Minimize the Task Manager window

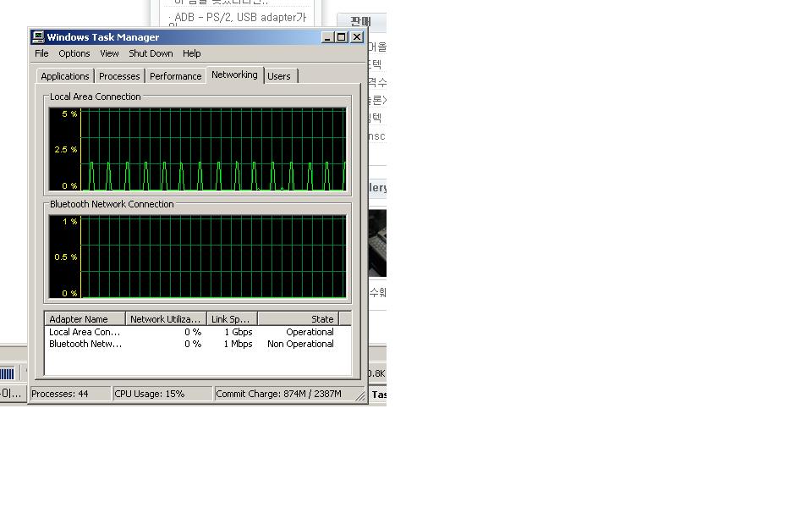327,36
